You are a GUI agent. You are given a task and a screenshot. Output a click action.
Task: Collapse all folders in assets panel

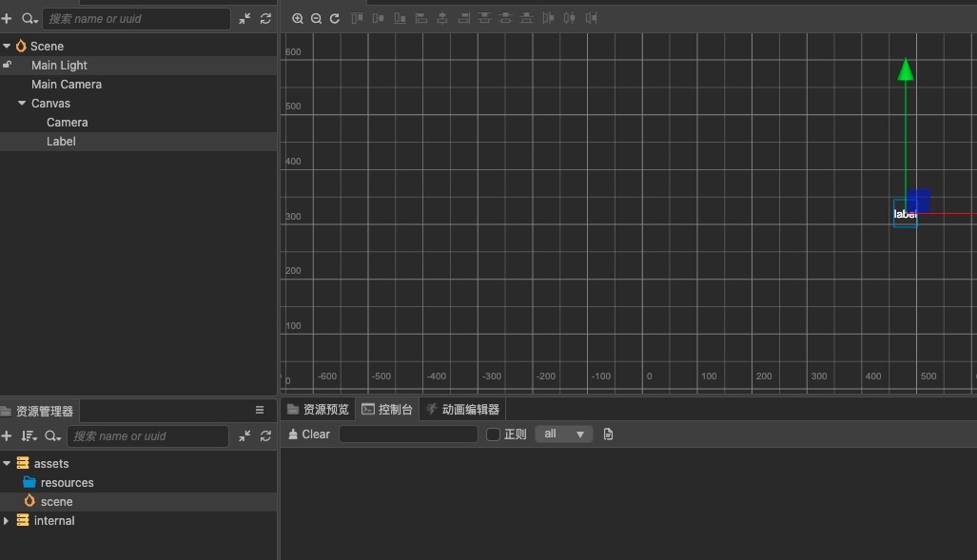point(244,436)
